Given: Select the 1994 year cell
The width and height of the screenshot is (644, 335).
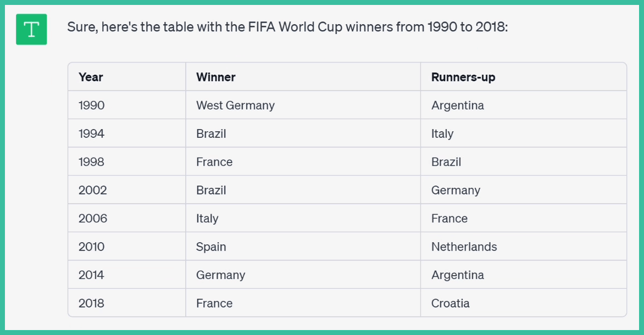Looking at the screenshot, I should 91,133.
